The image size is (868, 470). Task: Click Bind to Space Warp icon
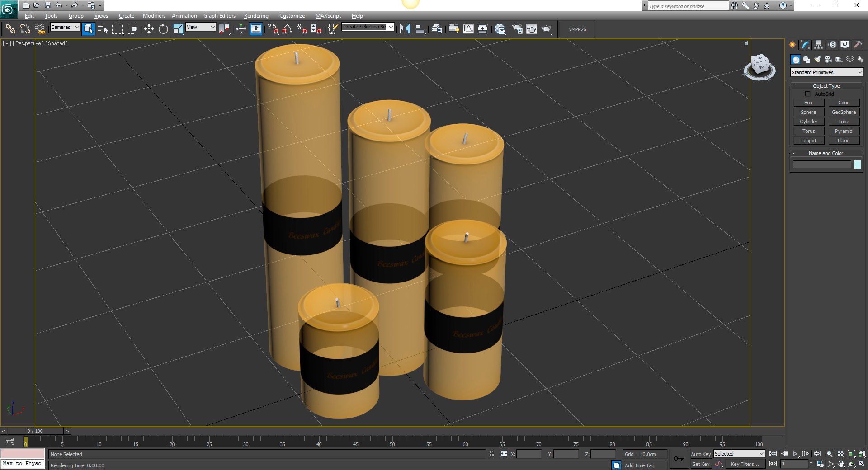click(x=40, y=29)
